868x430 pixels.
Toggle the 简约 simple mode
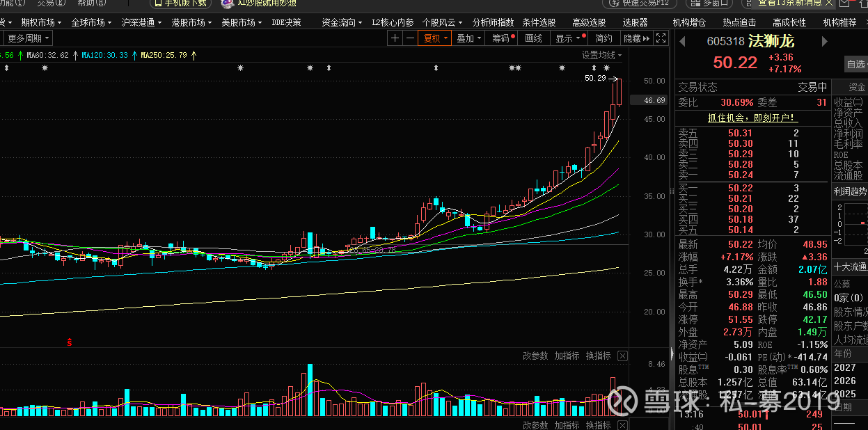point(605,38)
